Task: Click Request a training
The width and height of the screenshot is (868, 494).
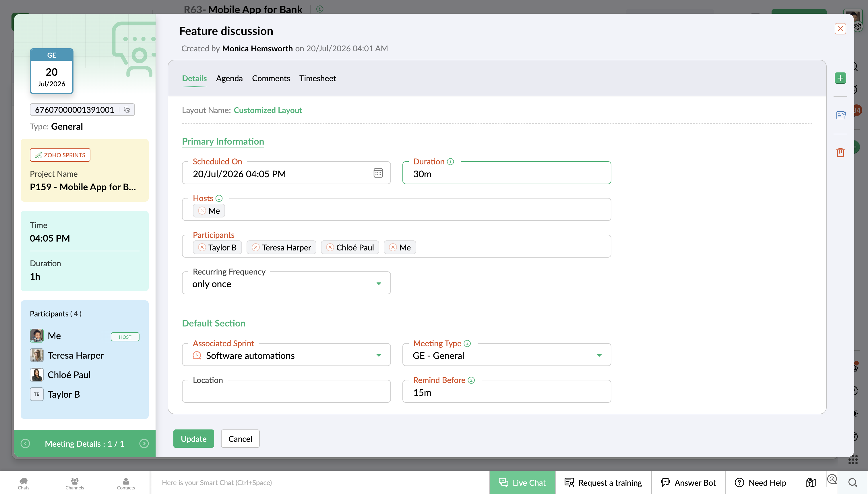Action: (x=603, y=483)
